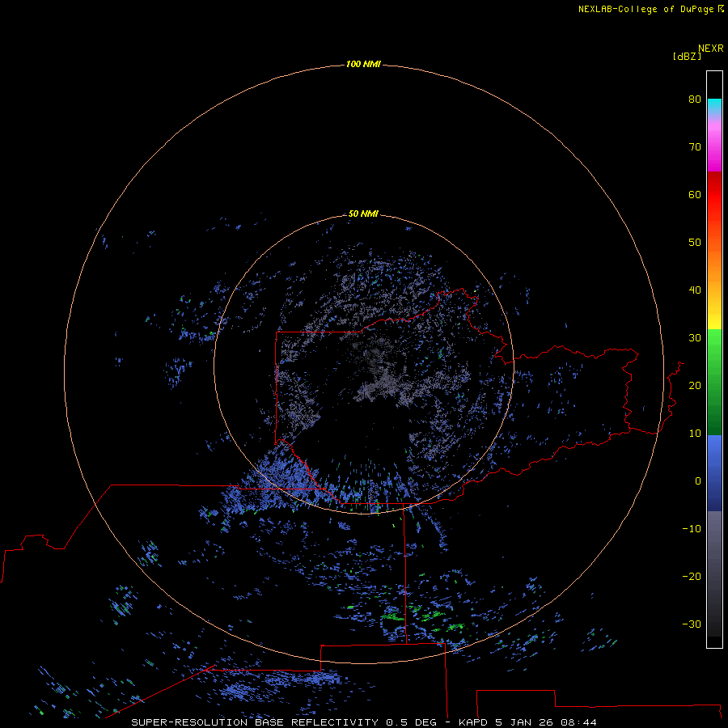728x728 pixels.
Task: Click the orange segment of the color bar
Action: (x=714, y=265)
